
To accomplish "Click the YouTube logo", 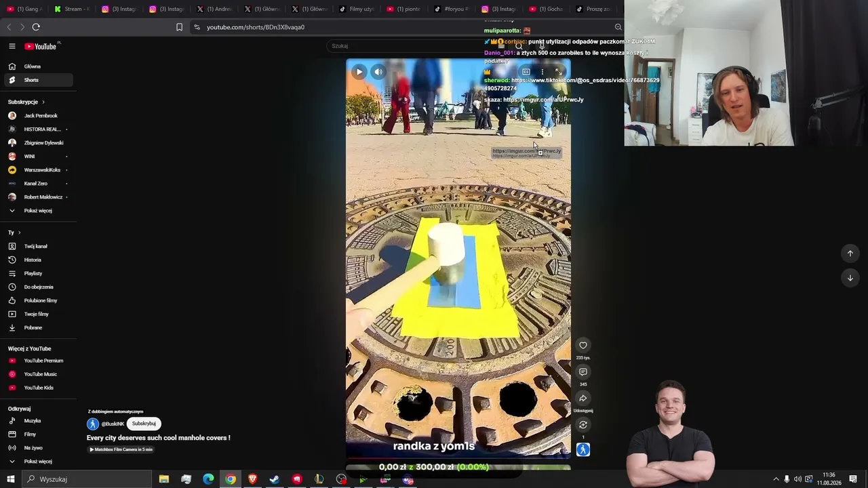I will pos(41,46).
